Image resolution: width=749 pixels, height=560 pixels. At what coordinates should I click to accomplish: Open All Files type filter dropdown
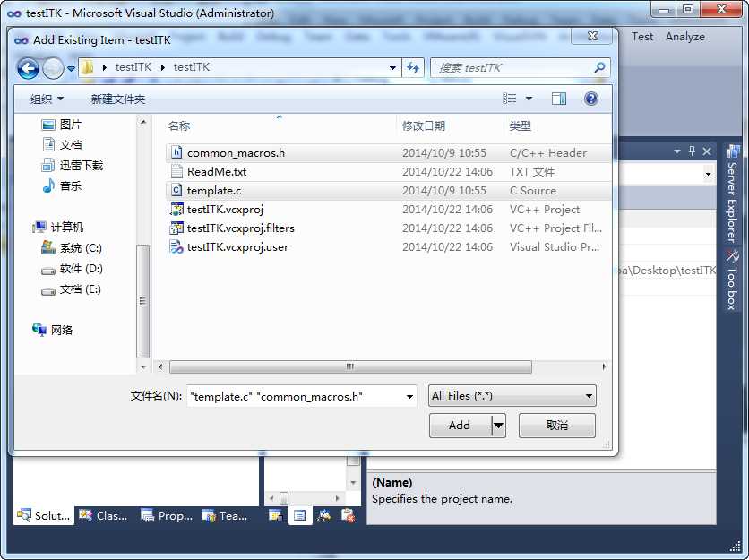coord(512,396)
